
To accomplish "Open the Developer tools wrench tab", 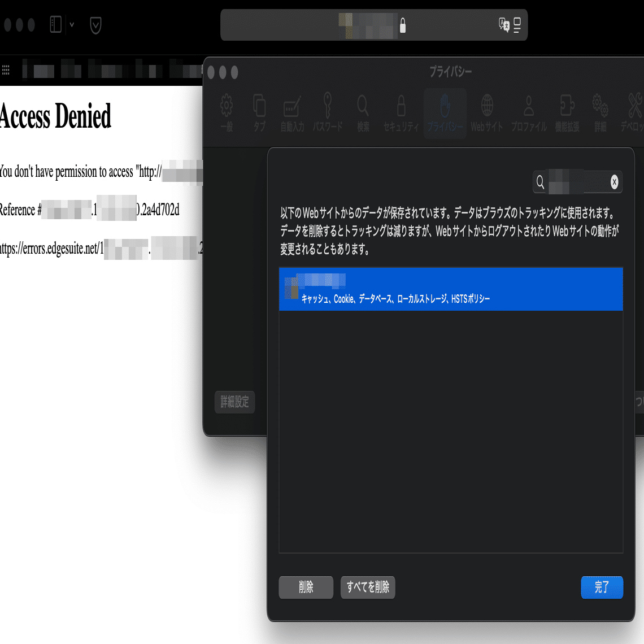I will coord(633,113).
